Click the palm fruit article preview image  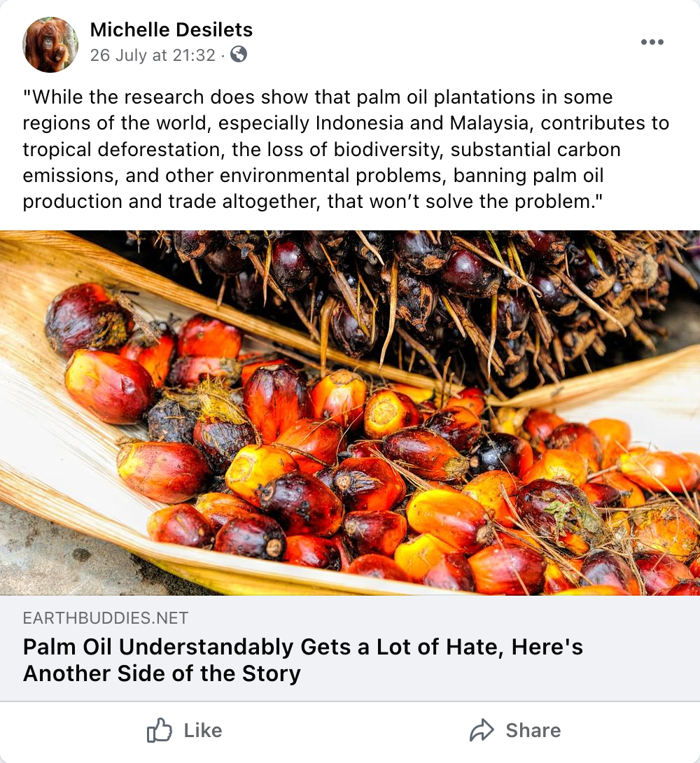[x=350, y=413]
